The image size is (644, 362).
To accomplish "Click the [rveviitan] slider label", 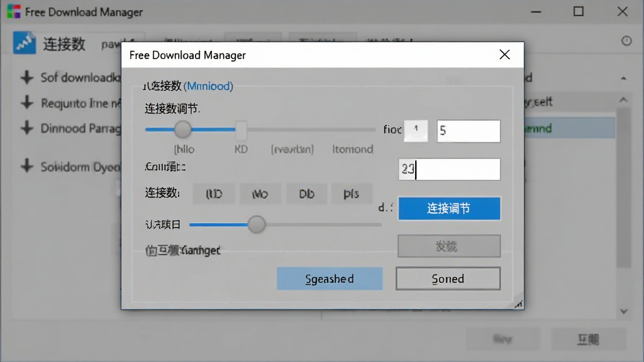I will tap(292, 149).
